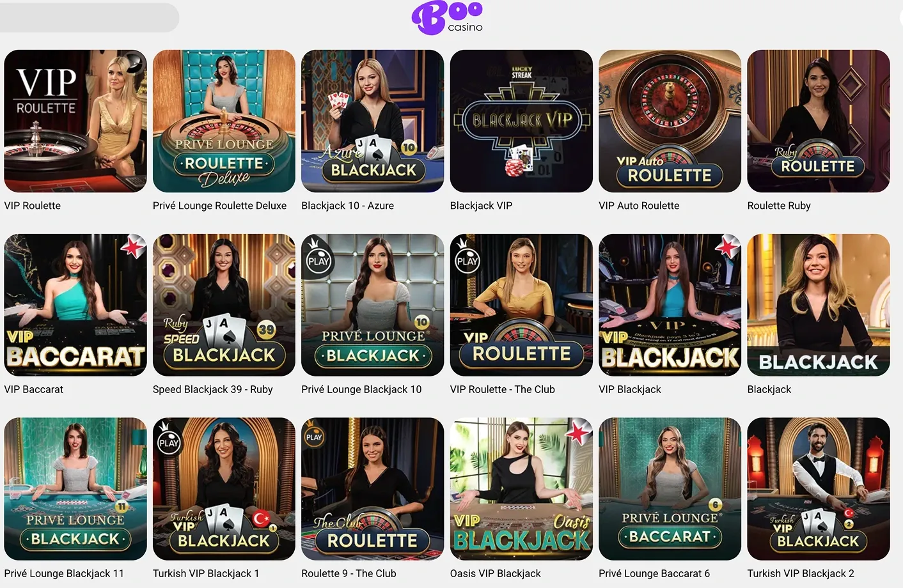The width and height of the screenshot is (903, 588).
Task: Click the PLAY badge on Privé Lounge Blackjack 10
Action: tap(317, 258)
